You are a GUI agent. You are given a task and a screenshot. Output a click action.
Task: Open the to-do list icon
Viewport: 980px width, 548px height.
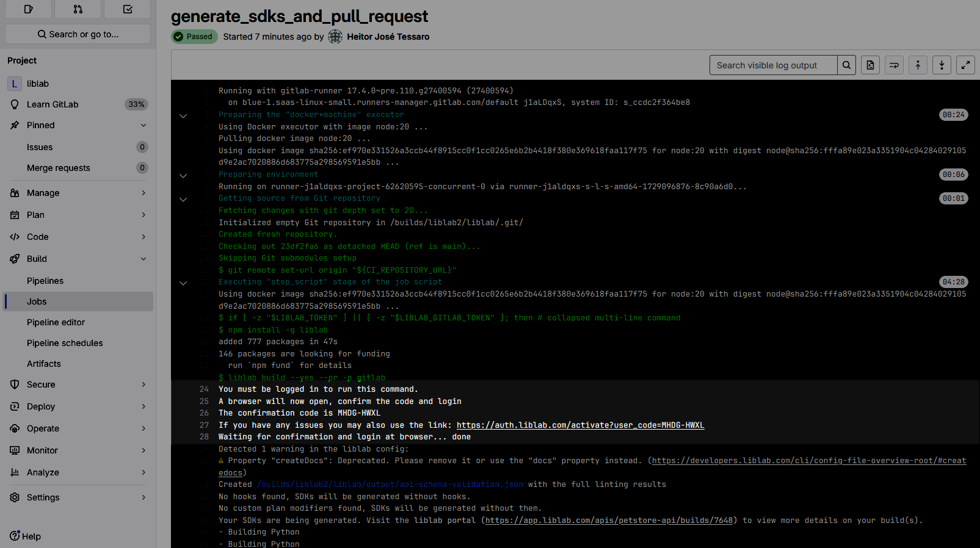(127, 9)
